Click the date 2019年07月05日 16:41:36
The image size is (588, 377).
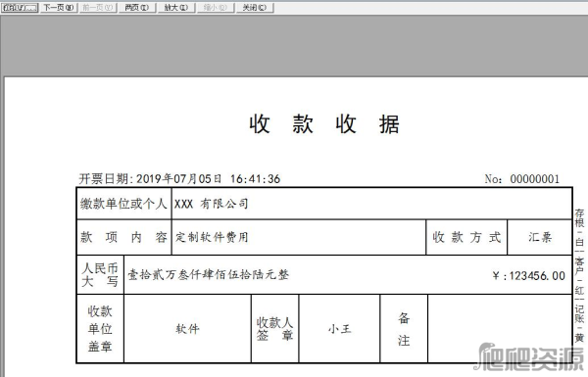[208, 179]
